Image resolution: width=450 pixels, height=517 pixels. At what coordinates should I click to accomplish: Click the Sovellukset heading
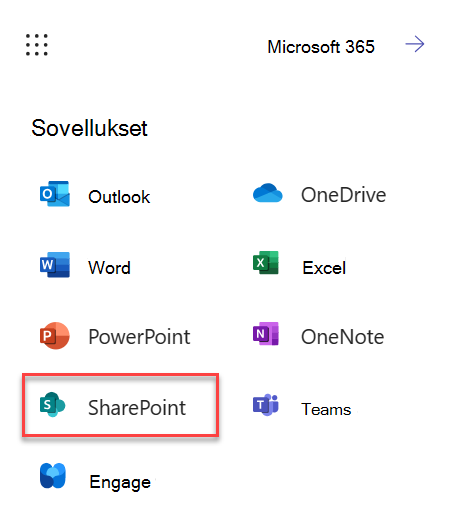[x=89, y=128]
